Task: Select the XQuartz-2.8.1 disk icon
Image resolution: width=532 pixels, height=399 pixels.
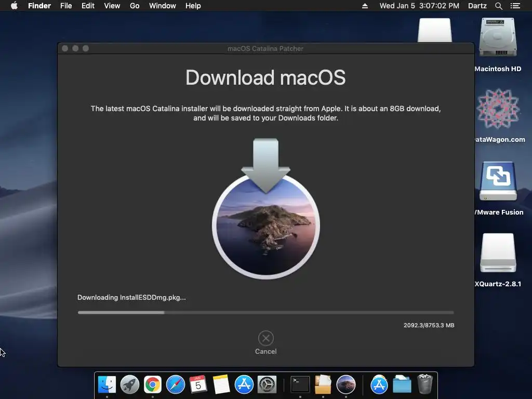Action: (498, 253)
